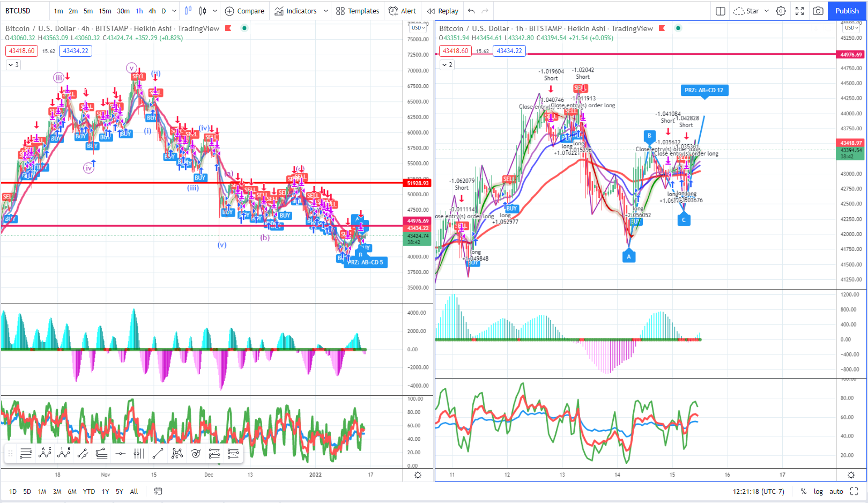
Task: Select the Fib retracement tool in favorites toolbar
Action: point(101,454)
